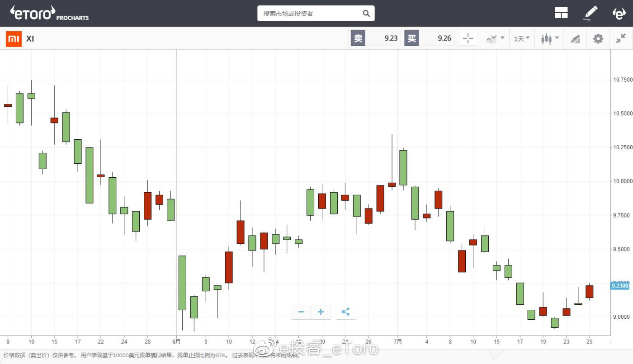Click the magnifier icon in search box
Image resolution: width=633 pixels, height=364 pixels.
pyautogui.click(x=366, y=14)
